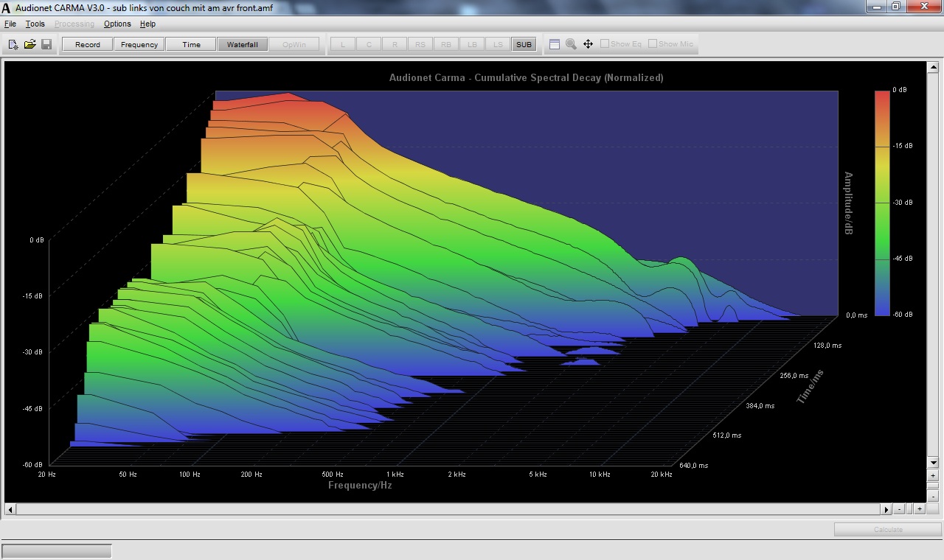Open the File menu
Image resolution: width=944 pixels, height=560 pixels.
click(x=10, y=24)
